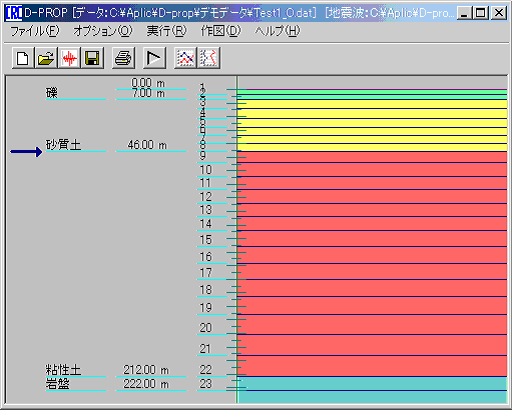Click the New file toolbar icon

(23, 58)
